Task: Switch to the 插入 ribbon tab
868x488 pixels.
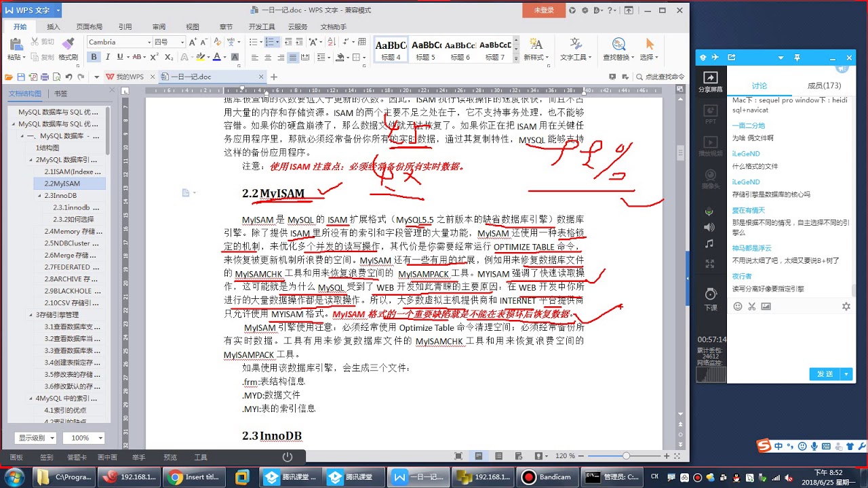Action: pos(54,27)
